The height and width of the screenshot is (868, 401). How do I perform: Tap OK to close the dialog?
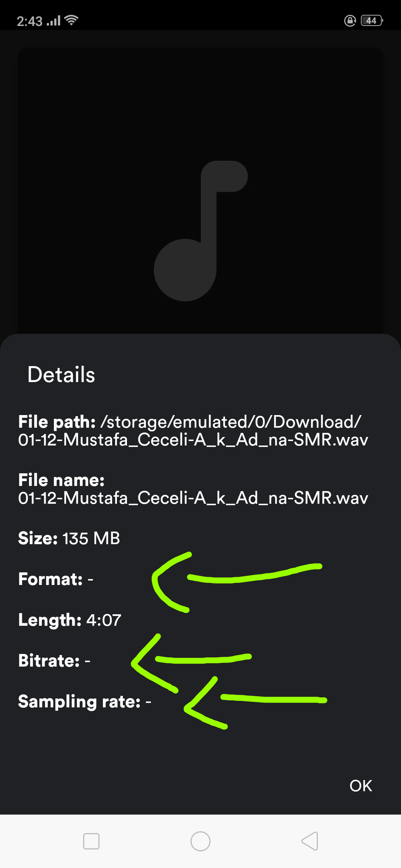click(360, 785)
